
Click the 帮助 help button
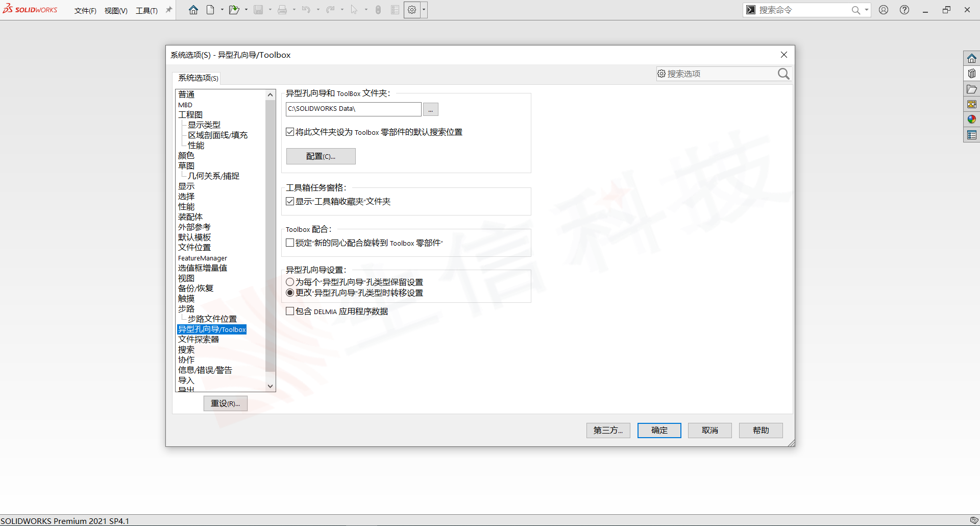click(x=761, y=431)
